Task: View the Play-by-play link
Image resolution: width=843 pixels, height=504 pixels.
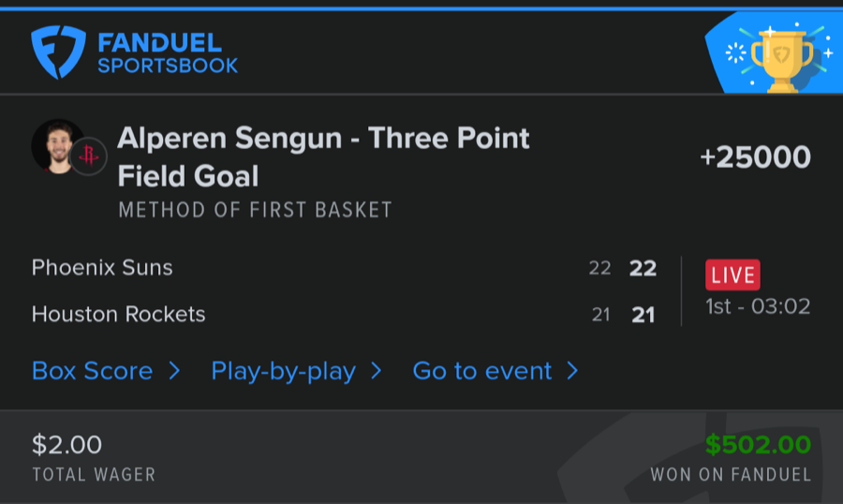Action: [283, 371]
